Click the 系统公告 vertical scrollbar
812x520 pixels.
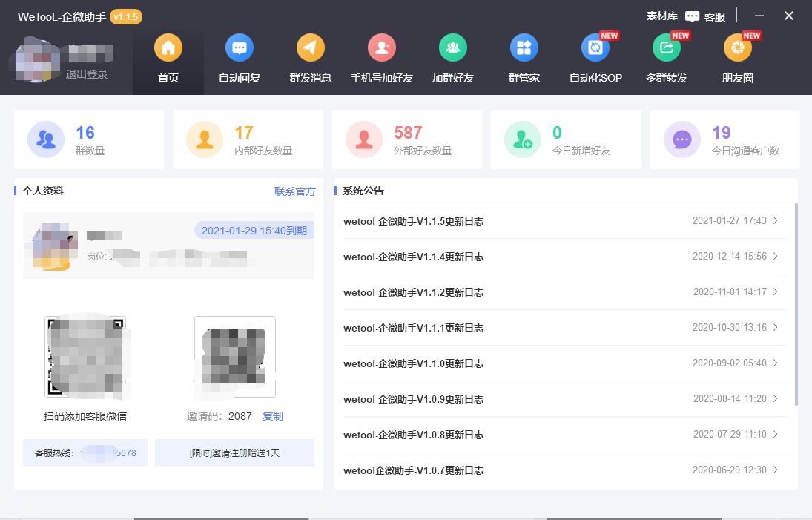point(796,305)
